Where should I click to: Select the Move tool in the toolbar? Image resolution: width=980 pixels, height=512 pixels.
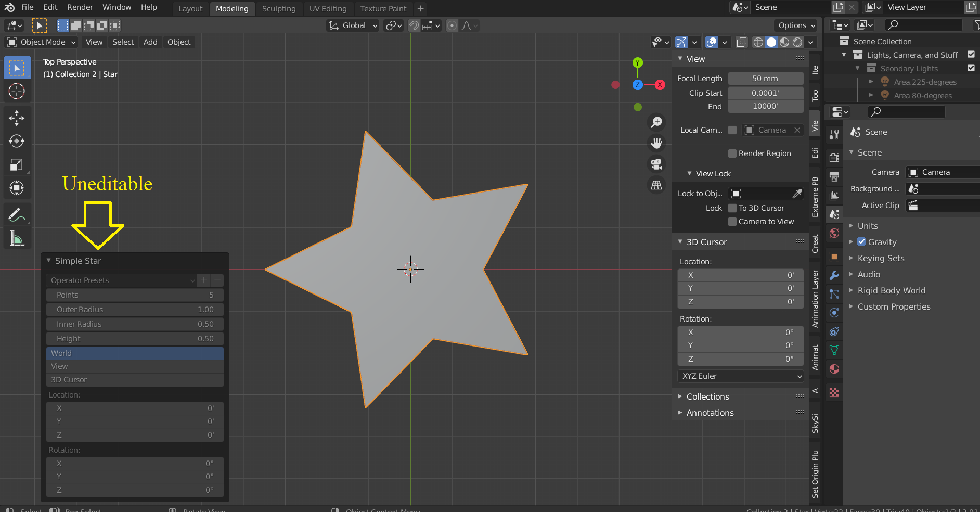(17, 118)
